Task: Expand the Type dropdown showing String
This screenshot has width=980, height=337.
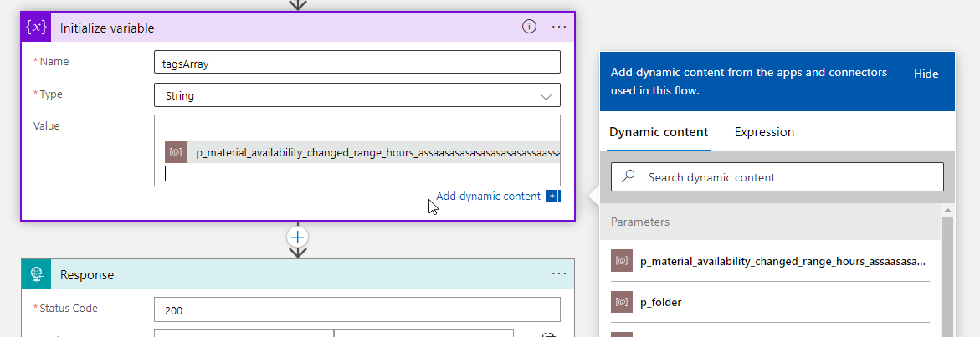Action: click(357, 95)
